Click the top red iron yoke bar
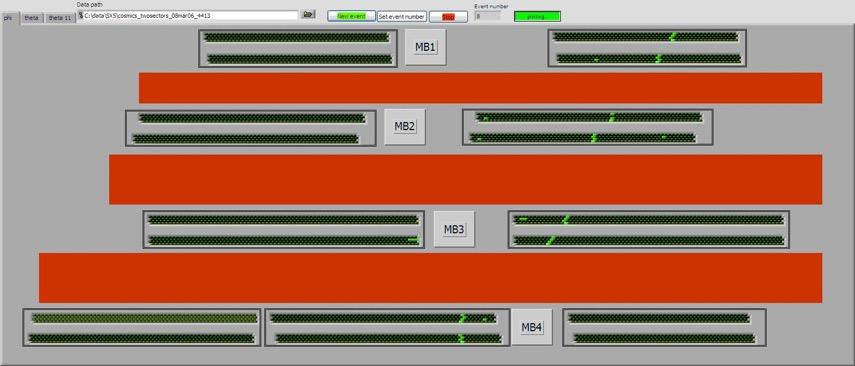This screenshot has width=855, height=366. [480, 88]
